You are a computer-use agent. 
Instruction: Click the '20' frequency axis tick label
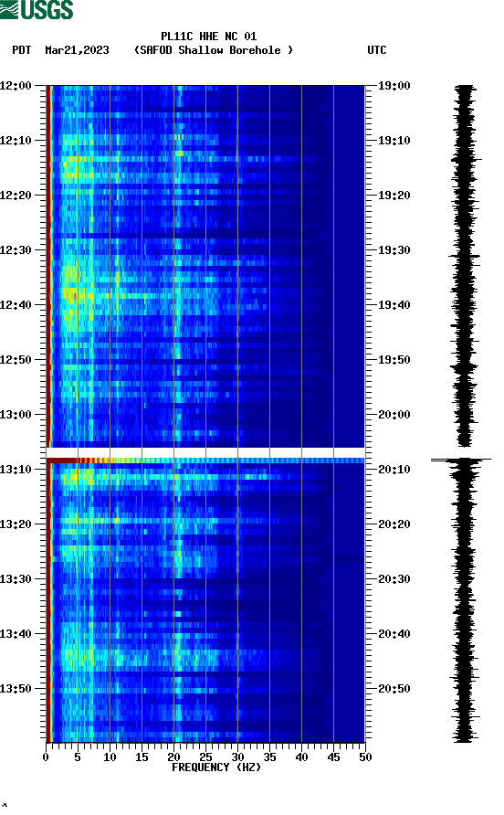(x=173, y=757)
